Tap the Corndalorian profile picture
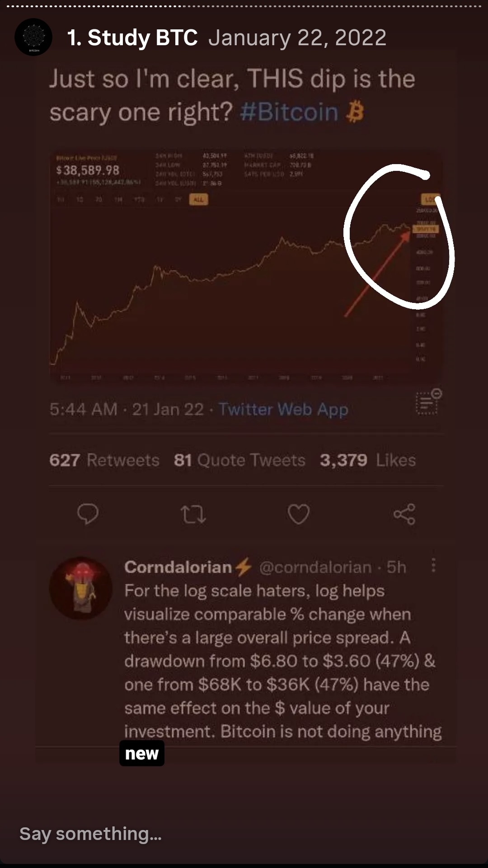 point(80,588)
